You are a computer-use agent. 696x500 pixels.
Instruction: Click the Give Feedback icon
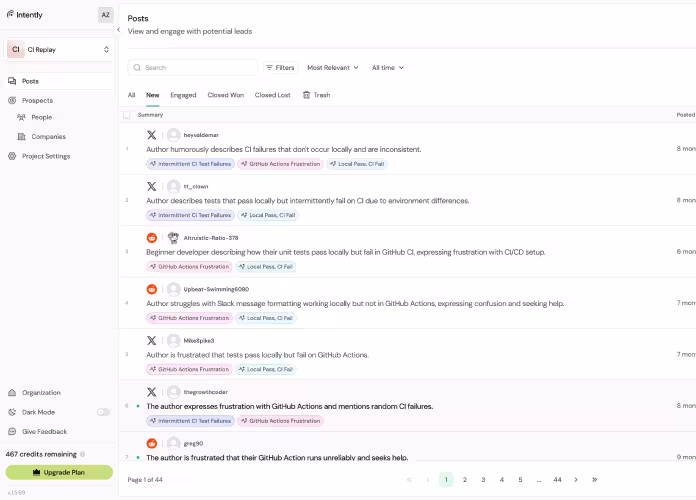tap(12, 432)
